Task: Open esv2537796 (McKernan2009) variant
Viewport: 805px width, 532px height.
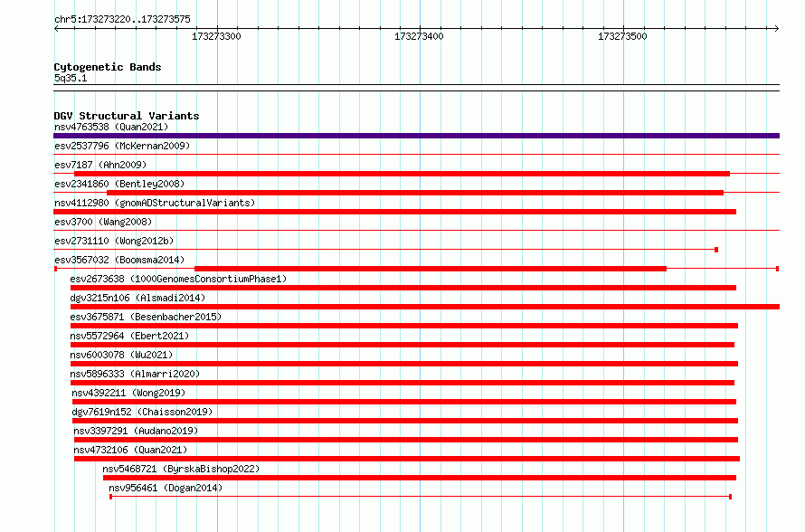Action: (122, 146)
